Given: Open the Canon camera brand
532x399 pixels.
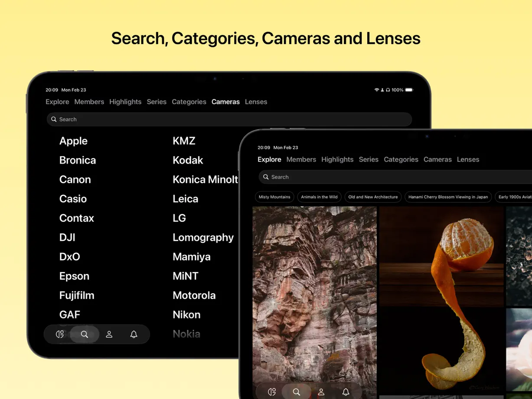Looking at the screenshot, I should 75,180.
